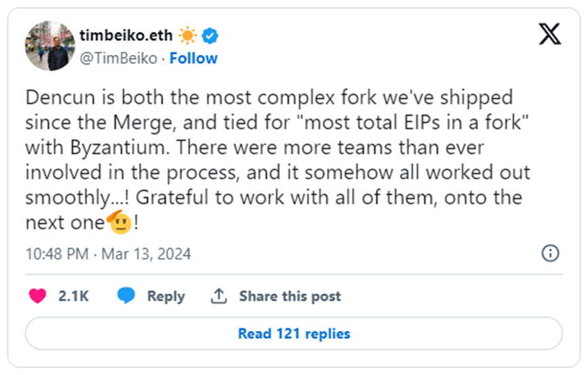Click the @TimBeiko handle
588x375 pixels.
tap(119, 58)
